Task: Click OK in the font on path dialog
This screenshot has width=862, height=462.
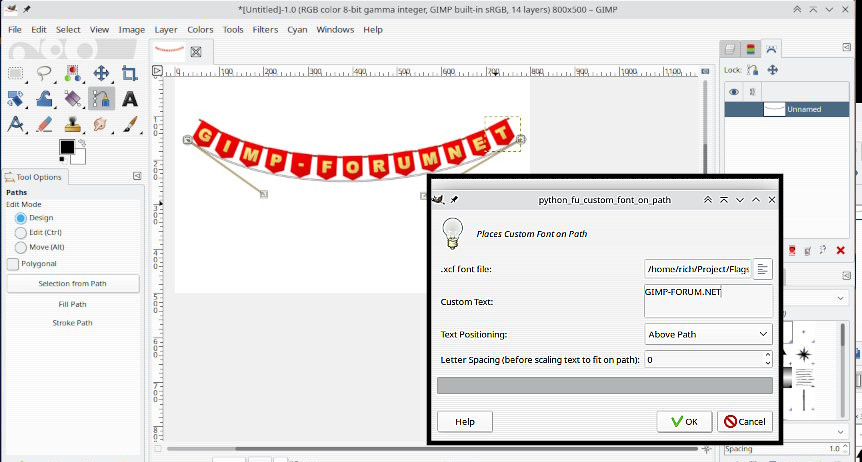Action: pyautogui.click(x=684, y=422)
